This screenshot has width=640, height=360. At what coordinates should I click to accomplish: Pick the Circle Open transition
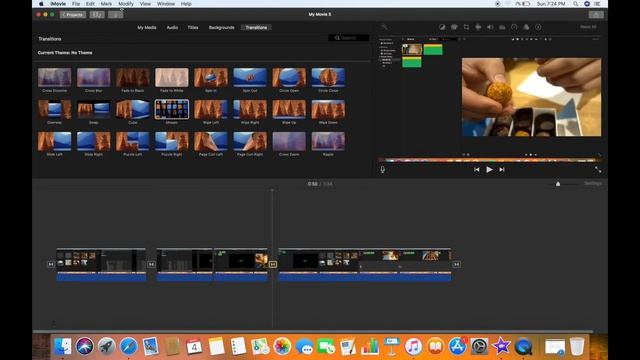click(x=289, y=78)
